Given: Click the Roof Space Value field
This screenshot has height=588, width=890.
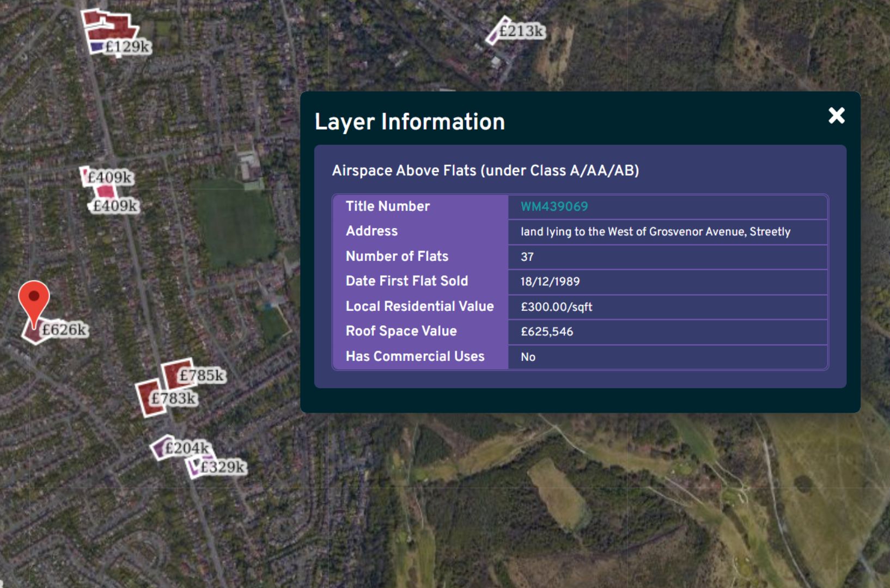Looking at the screenshot, I should 546,331.
